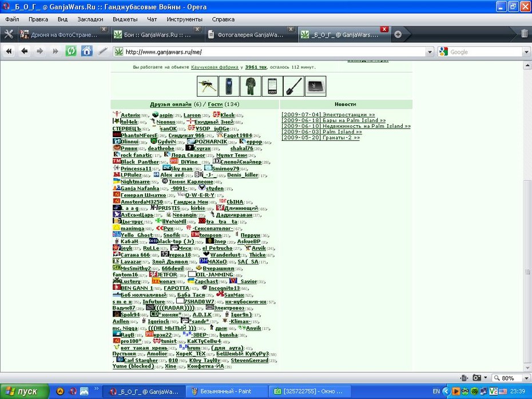This screenshot has width=532, height=399.
Task: Click the Opera panels wrench icon
Action: tap(9, 34)
